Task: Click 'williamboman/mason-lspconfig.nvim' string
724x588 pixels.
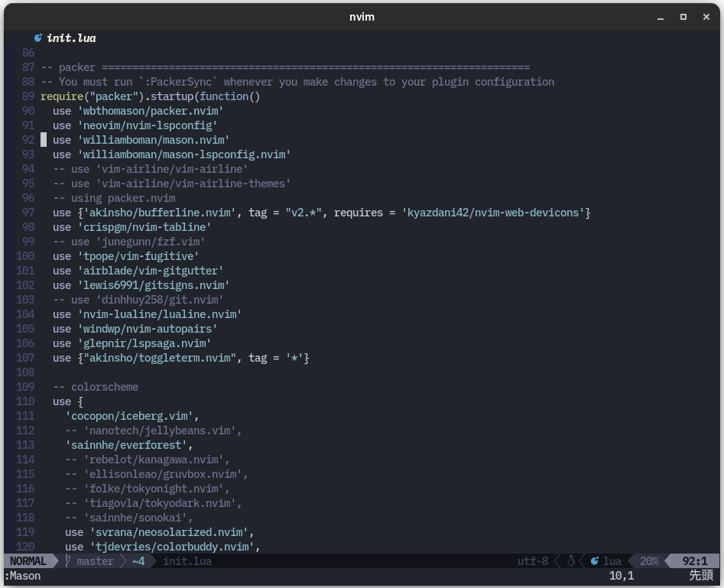Action: click(183, 154)
